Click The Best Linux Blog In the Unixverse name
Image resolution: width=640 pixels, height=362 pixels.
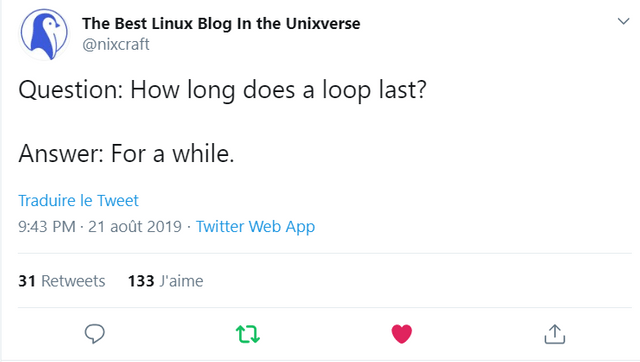point(221,24)
